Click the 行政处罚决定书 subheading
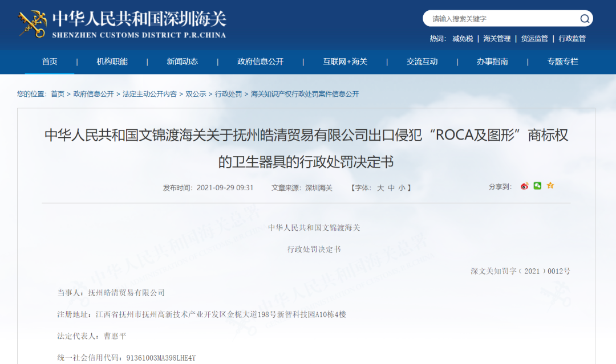Viewport: 616px width, 364px height. [x=314, y=250]
